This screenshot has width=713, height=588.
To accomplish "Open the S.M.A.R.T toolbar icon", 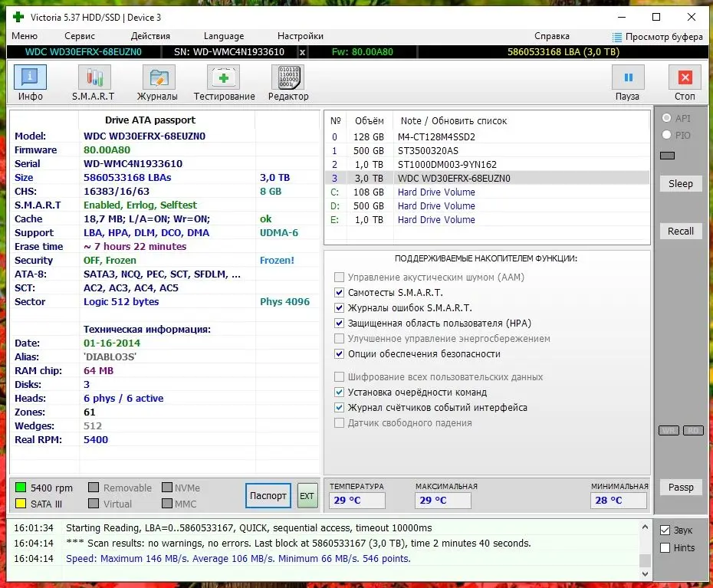I will coord(94,77).
